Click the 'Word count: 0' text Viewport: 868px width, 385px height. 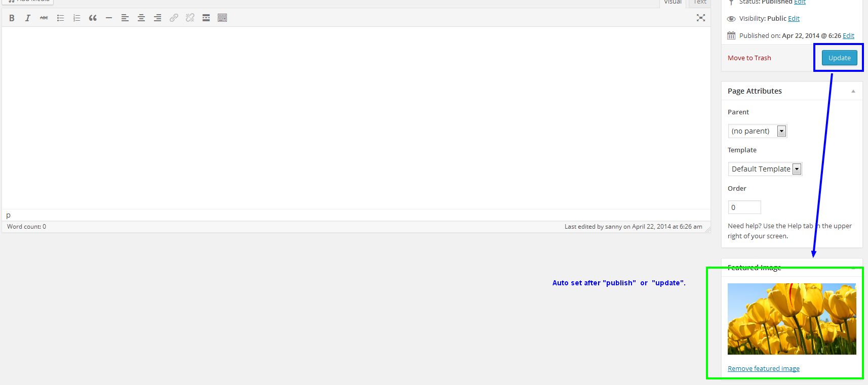[26, 227]
